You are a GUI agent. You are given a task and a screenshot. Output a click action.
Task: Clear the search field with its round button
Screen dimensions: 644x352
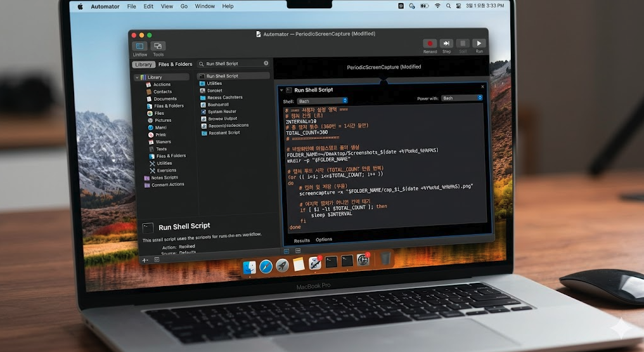tap(266, 63)
